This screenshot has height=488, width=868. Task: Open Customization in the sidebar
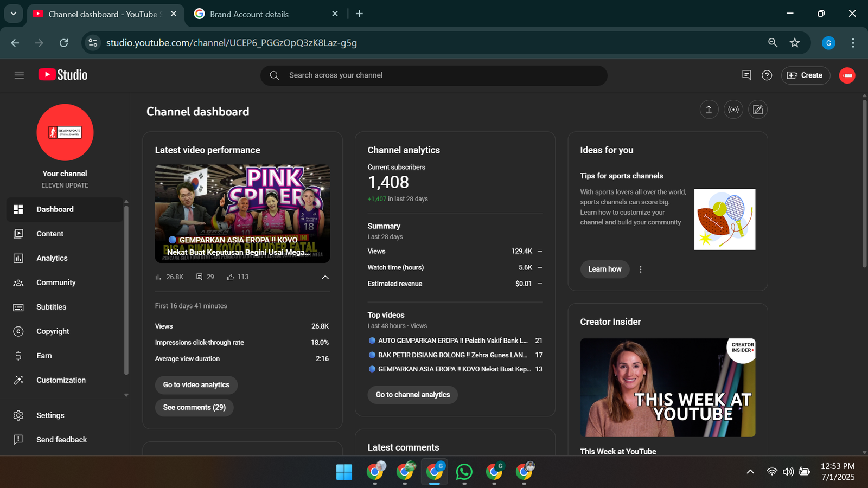click(x=65, y=380)
